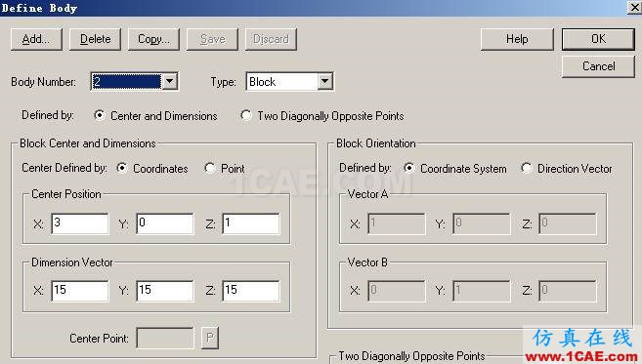Image resolution: width=642 pixels, height=364 pixels.
Task: Click the Dimension Vector Y field
Action: pos(165,291)
